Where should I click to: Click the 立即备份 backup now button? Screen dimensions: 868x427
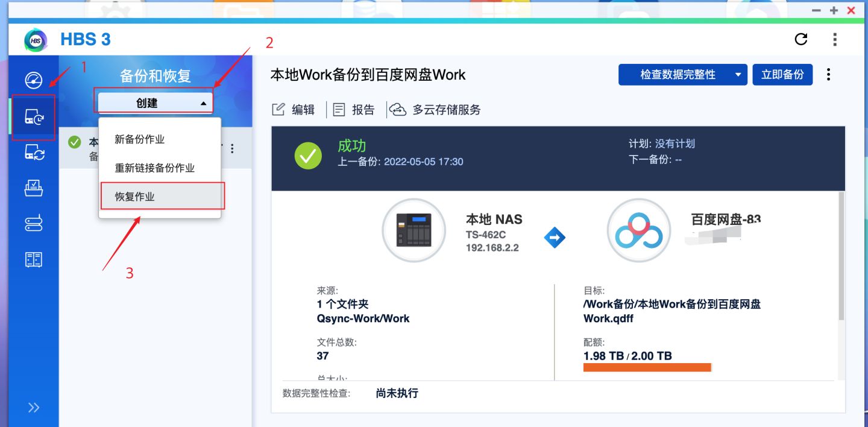coord(782,74)
